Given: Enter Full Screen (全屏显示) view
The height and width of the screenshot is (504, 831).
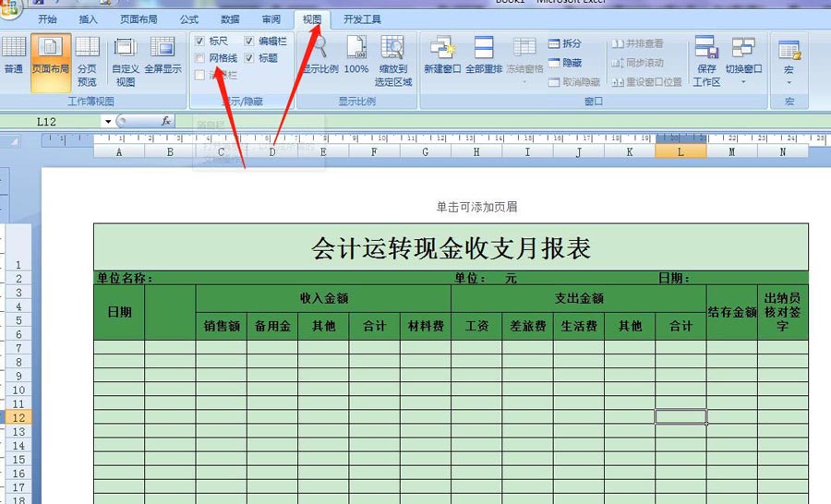Looking at the screenshot, I should [x=163, y=55].
